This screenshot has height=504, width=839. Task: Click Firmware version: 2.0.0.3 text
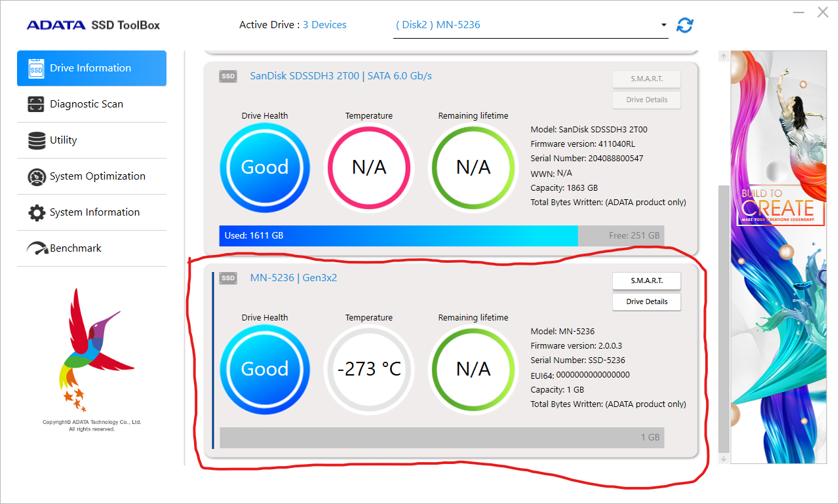[x=576, y=346]
